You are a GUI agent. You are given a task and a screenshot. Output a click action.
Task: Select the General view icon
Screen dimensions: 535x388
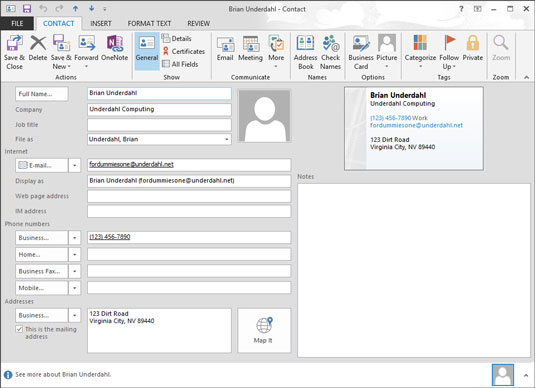tap(147, 51)
